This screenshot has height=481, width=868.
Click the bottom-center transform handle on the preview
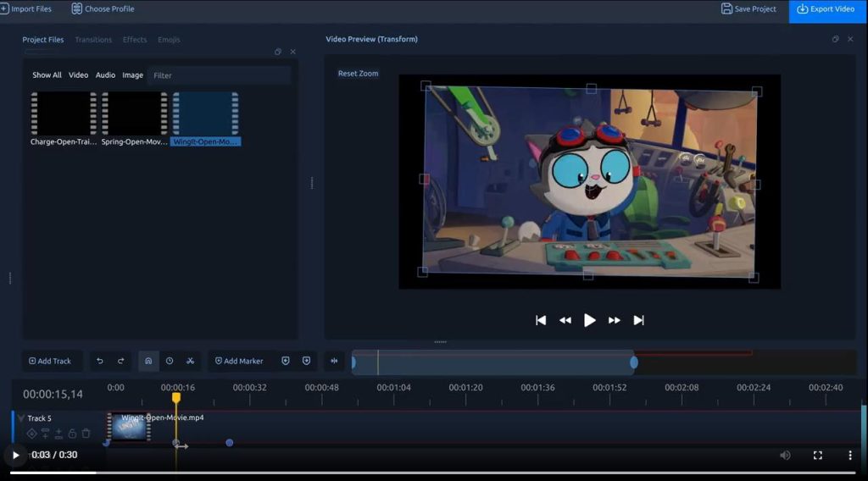click(x=588, y=274)
